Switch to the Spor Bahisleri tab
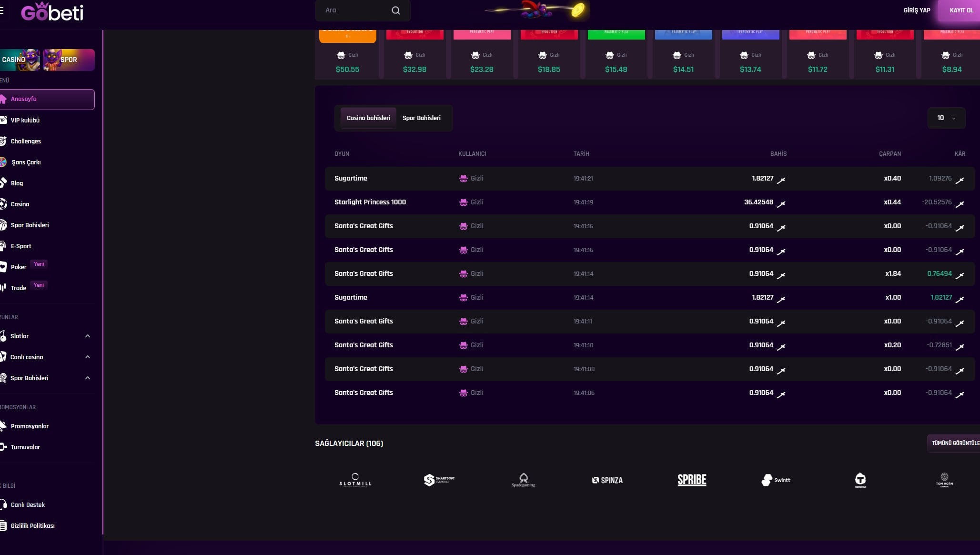980x555 pixels. (421, 118)
